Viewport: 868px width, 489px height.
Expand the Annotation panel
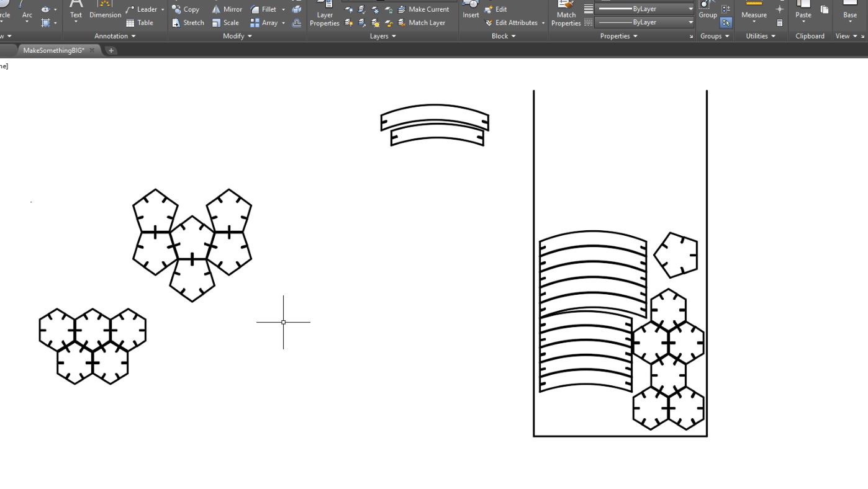pyautogui.click(x=115, y=36)
